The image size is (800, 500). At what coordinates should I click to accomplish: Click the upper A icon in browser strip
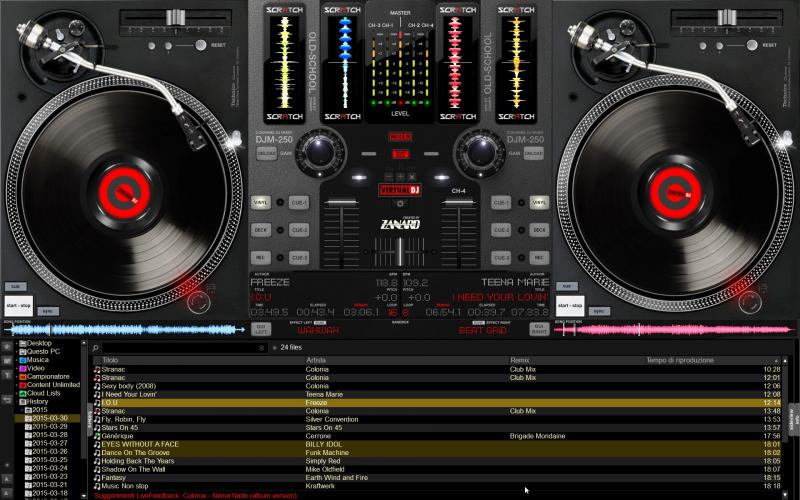7,479
